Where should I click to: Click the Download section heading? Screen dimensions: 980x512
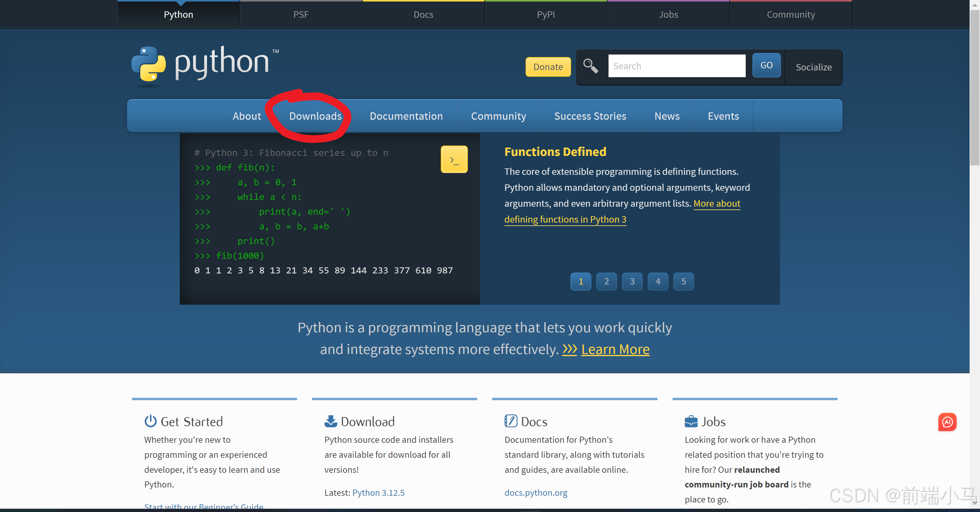point(367,421)
